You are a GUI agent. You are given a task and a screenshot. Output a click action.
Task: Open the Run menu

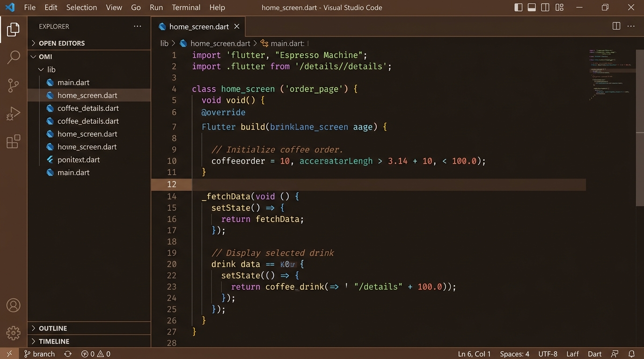click(156, 7)
